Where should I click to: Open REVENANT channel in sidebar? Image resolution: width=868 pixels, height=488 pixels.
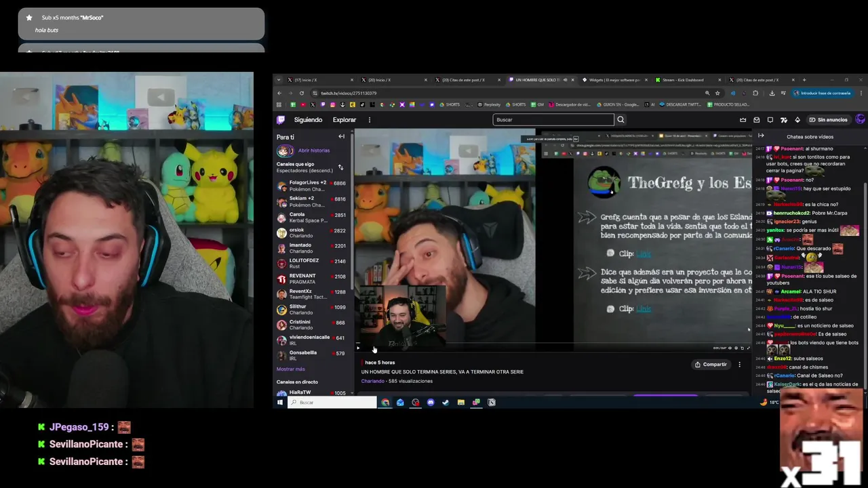(312, 279)
